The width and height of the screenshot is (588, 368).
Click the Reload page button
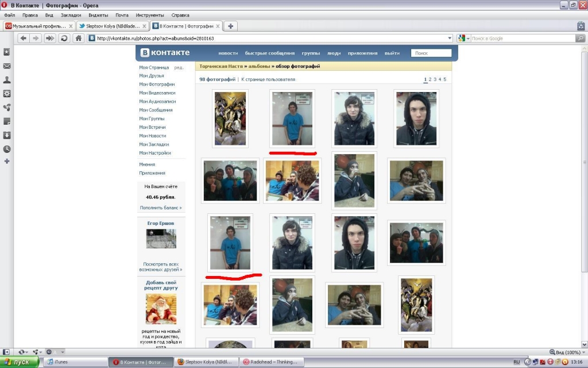pos(64,39)
